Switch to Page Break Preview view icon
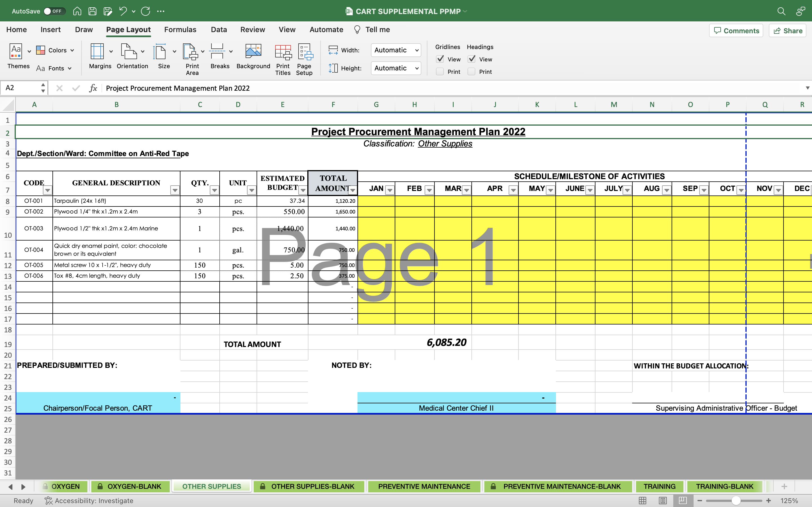Viewport: 812px width, 507px height. tap(683, 501)
